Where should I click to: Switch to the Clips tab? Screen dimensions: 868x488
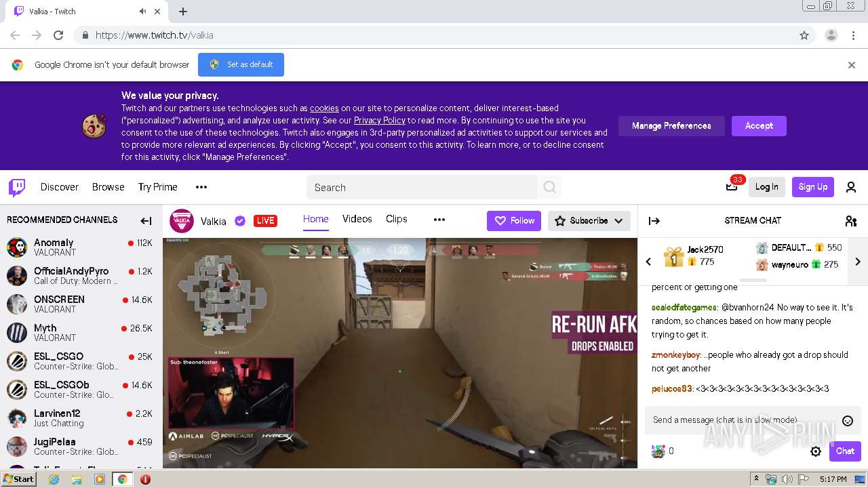tap(397, 219)
